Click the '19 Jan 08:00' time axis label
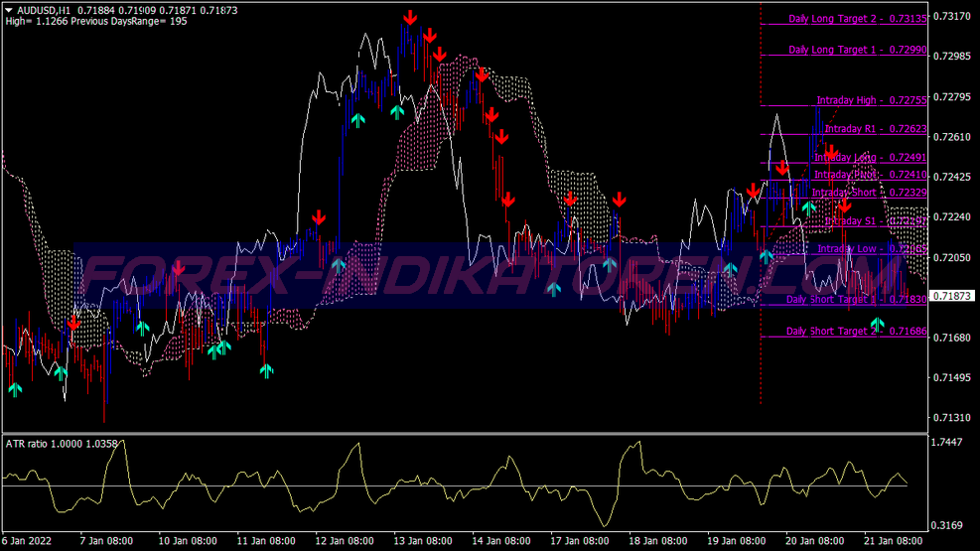 click(737, 541)
